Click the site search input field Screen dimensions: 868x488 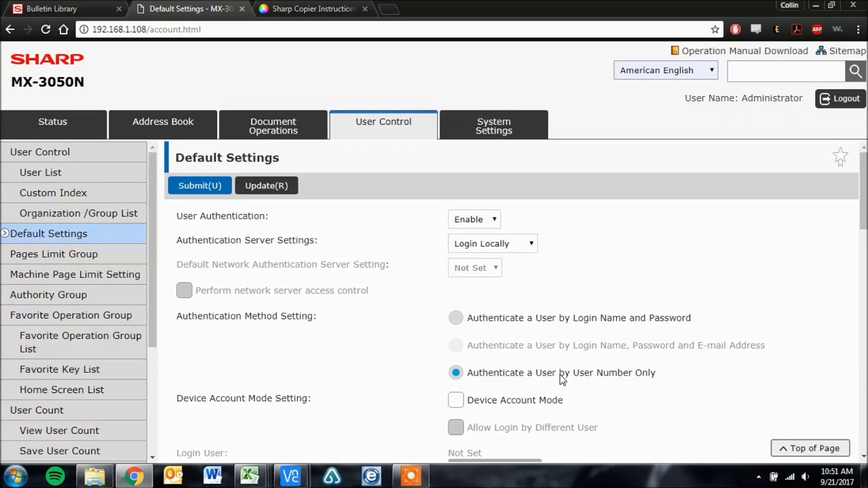[786, 70]
